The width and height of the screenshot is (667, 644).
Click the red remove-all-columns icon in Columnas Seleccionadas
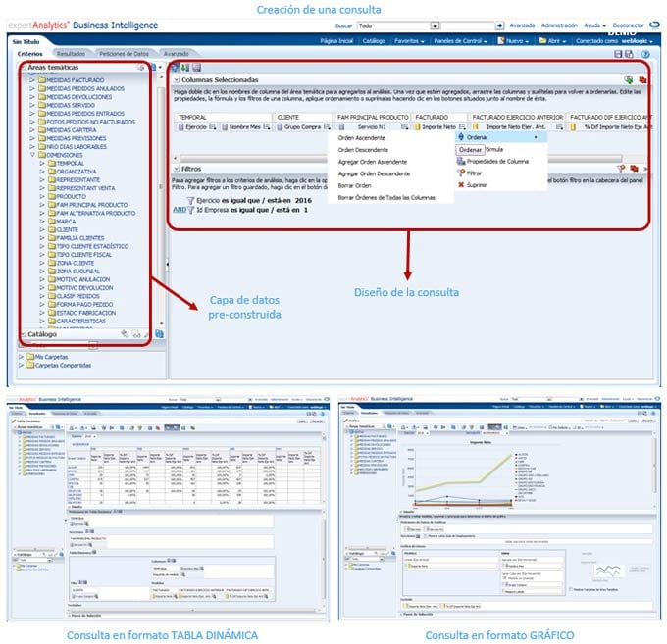(642, 80)
